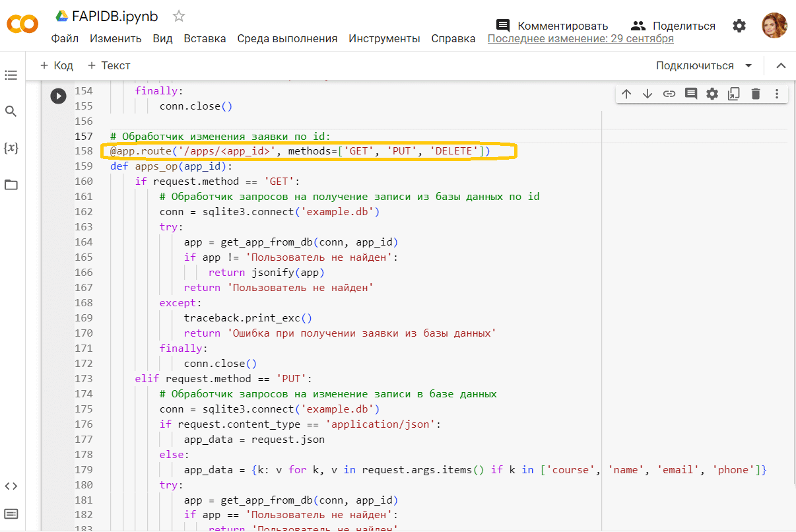Click line 'return jsonify(app)'
The width and height of the screenshot is (796, 532).
tap(267, 272)
